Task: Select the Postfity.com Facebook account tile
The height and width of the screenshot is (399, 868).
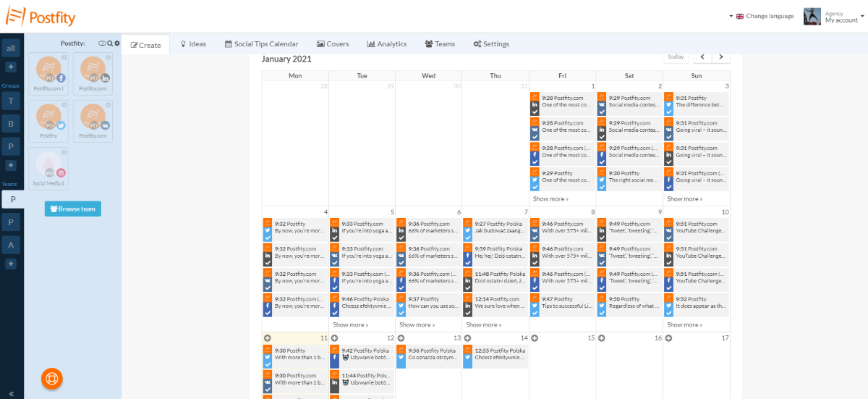Action: [48, 72]
